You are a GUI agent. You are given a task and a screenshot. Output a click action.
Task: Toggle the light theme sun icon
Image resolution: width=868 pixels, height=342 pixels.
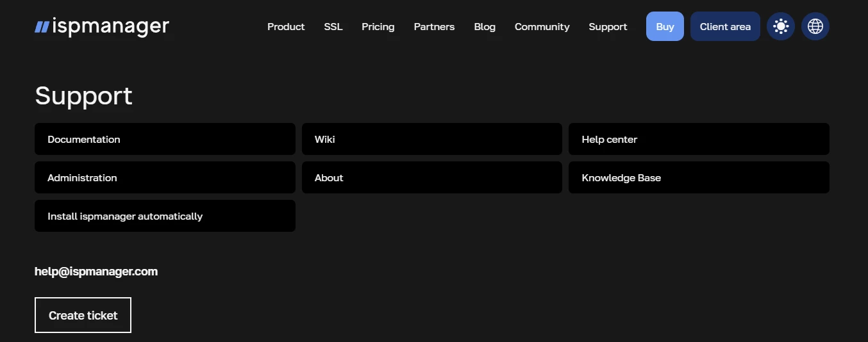click(x=781, y=26)
